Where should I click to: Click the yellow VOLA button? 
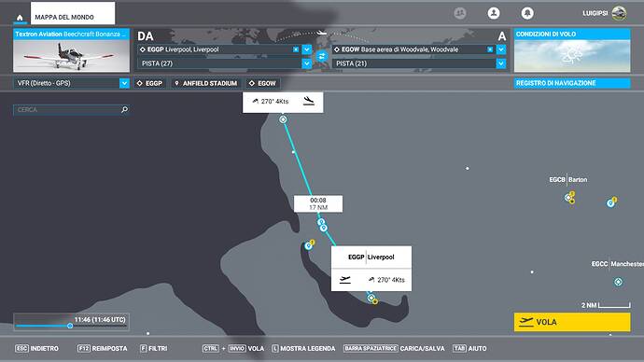click(x=572, y=322)
